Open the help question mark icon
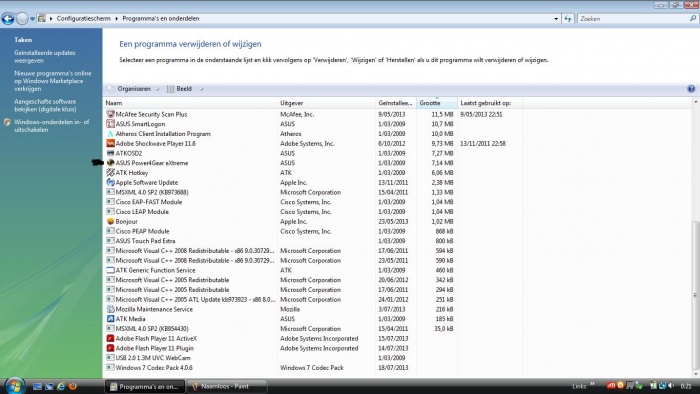700x394 pixels. (x=691, y=89)
